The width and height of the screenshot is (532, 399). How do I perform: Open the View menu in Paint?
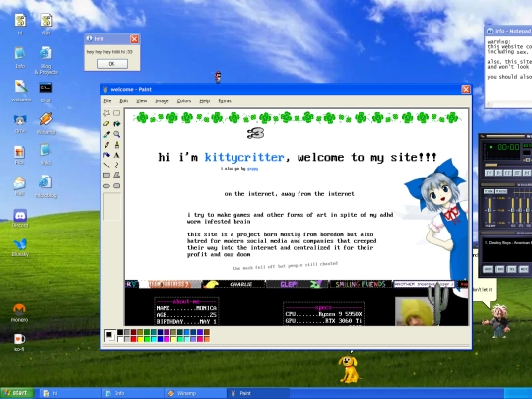coord(141,101)
